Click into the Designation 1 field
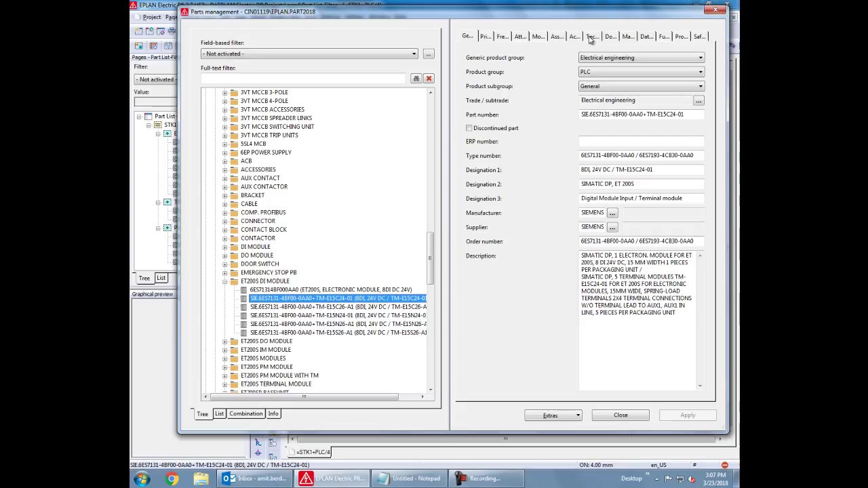 [642, 170]
